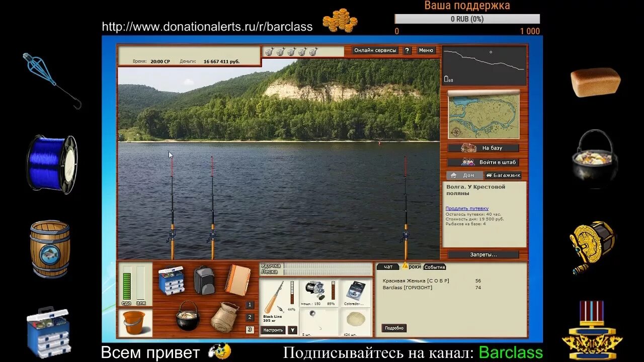This screenshot has width=644, height=362.
Task: Open the Запреты... button
Action: click(x=483, y=254)
